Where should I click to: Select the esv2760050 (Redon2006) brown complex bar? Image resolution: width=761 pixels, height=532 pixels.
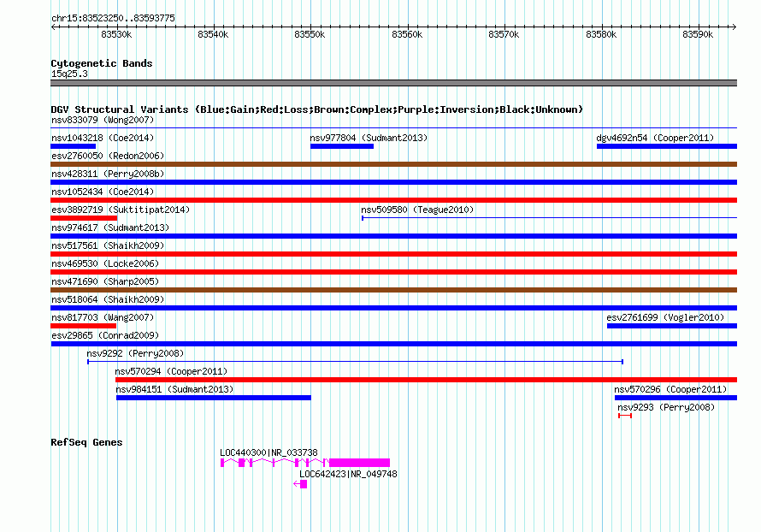click(x=394, y=164)
